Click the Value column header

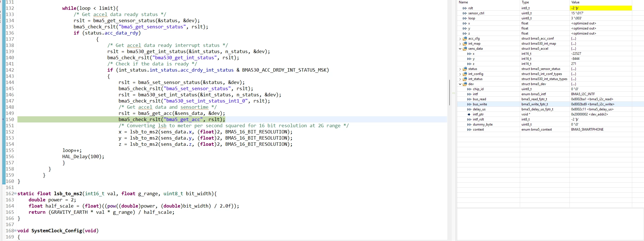point(601,2)
